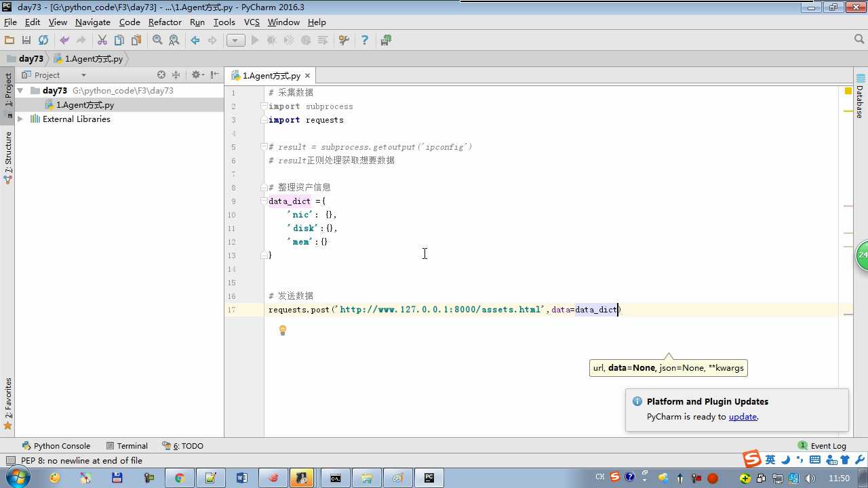
Task: Collapse the data_dict code fold on line 9
Action: coord(264,201)
